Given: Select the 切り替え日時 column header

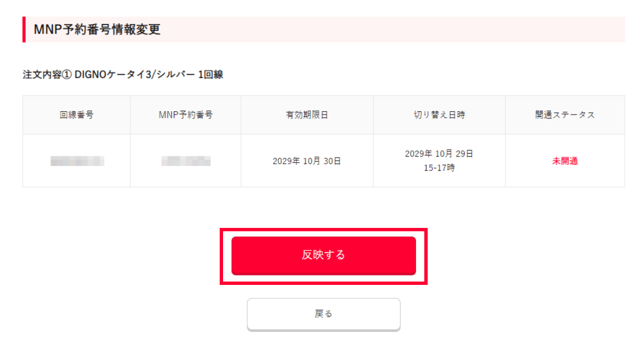Looking at the screenshot, I should coord(439,115).
